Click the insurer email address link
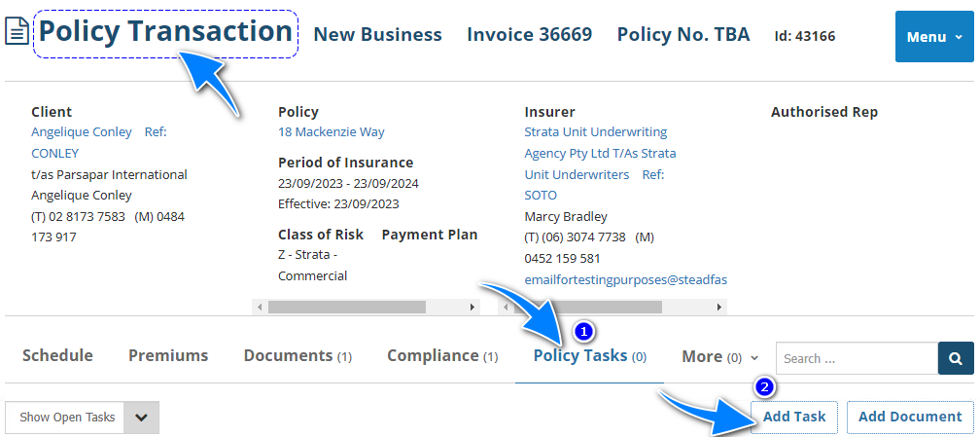 [x=625, y=279]
